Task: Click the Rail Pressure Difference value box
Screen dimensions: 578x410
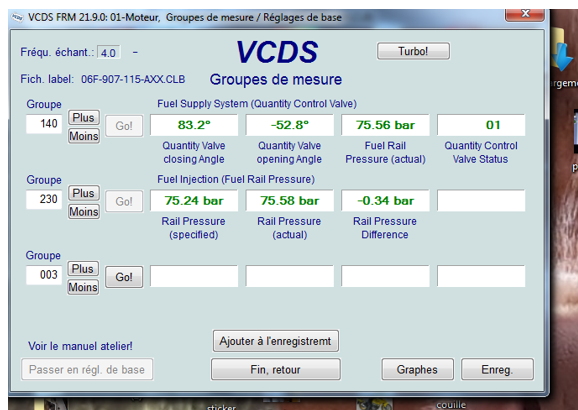Action: [385, 201]
